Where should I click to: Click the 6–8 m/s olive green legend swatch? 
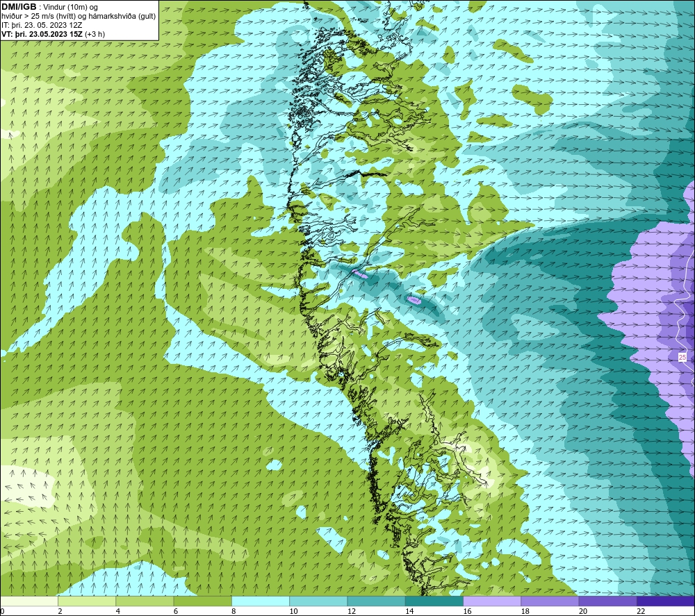point(202,601)
